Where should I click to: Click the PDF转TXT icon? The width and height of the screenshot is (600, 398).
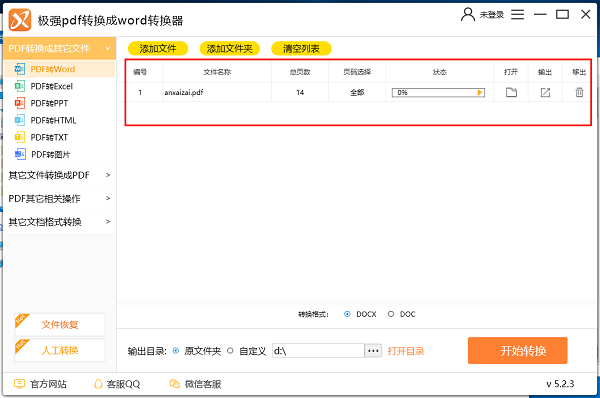tap(20, 137)
